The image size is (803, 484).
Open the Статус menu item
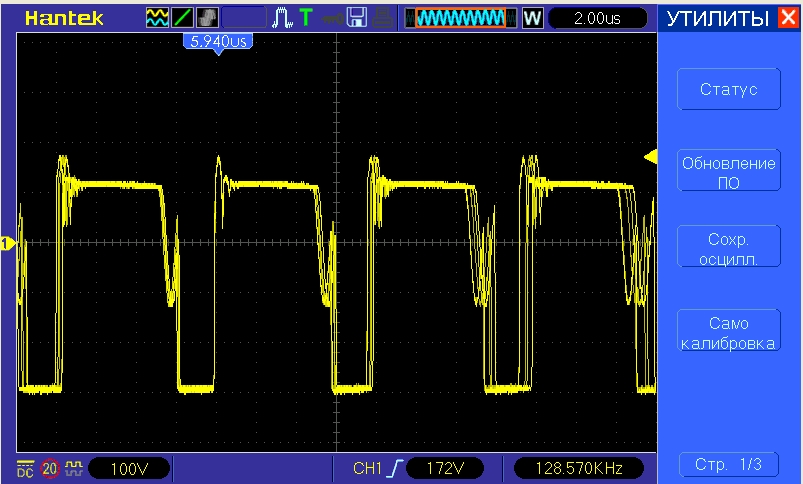[728, 89]
